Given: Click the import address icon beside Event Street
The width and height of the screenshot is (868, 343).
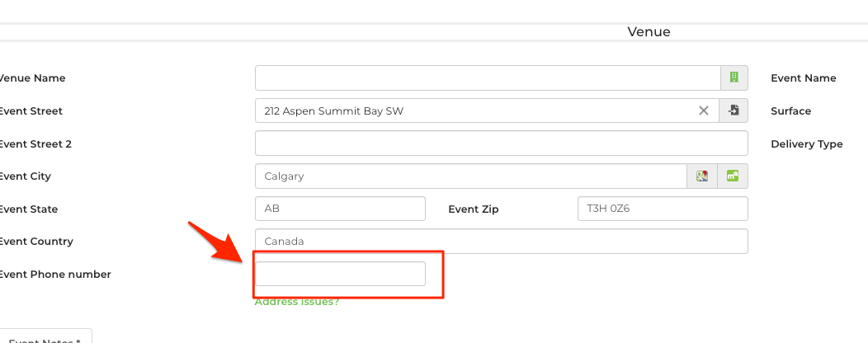Looking at the screenshot, I should (734, 110).
